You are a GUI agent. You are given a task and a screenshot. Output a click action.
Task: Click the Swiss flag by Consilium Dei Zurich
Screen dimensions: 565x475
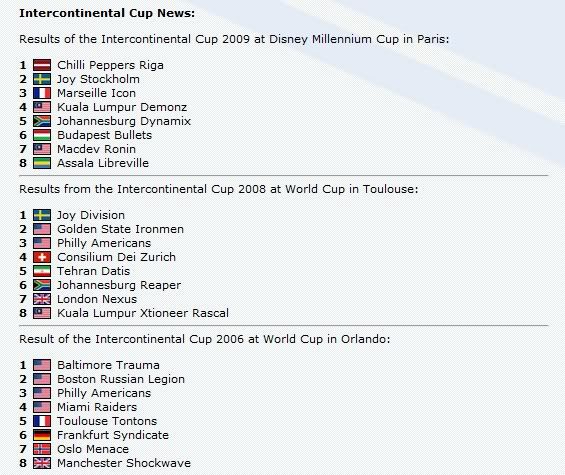[42, 257]
